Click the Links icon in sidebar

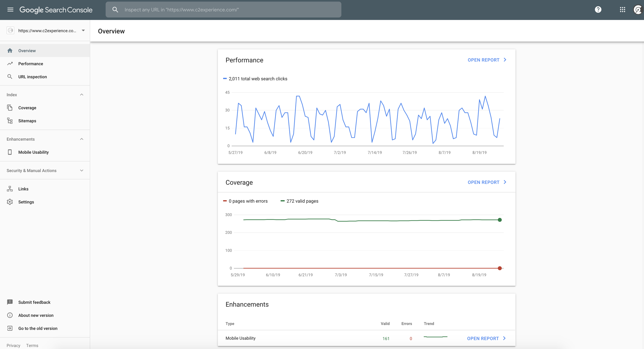pos(10,189)
